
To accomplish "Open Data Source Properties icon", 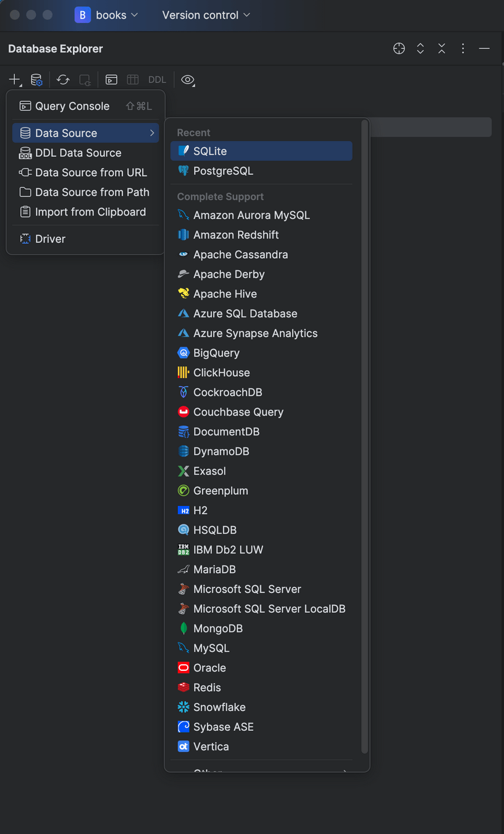I will 36,80.
